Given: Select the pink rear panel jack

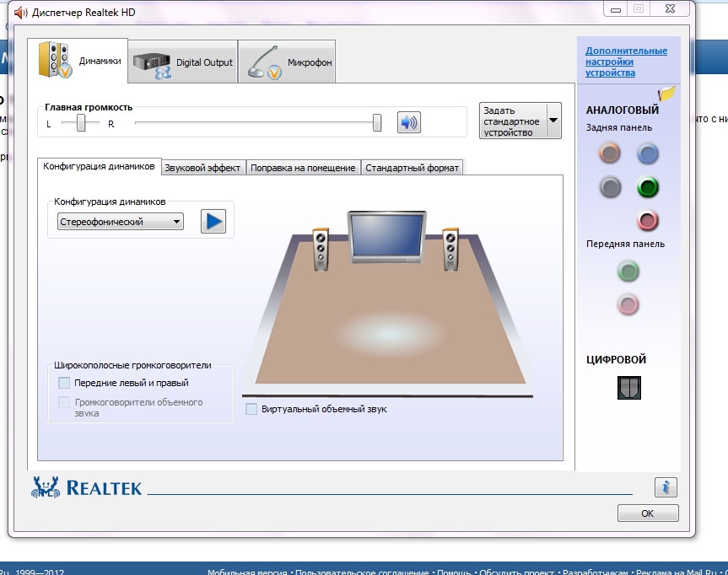Looking at the screenshot, I should [648, 221].
